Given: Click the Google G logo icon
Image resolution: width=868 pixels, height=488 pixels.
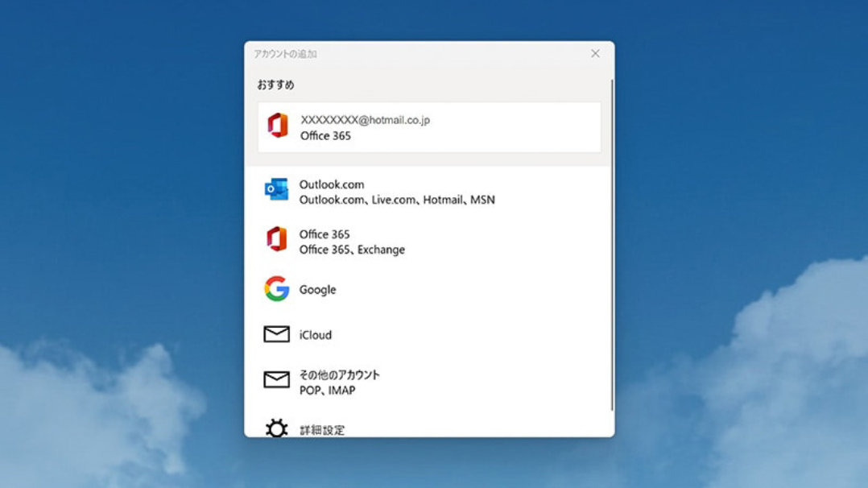Looking at the screenshot, I should tap(277, 288).
